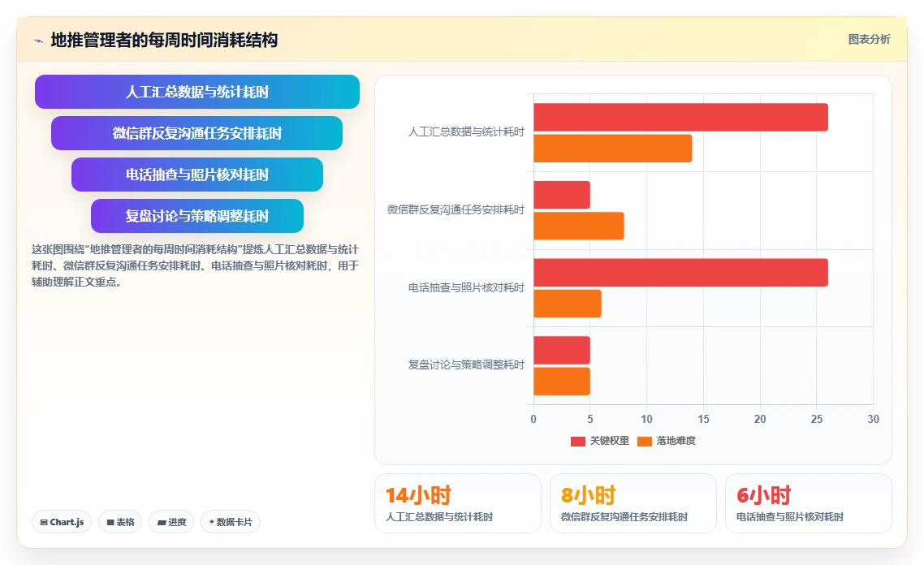The height and width of the screenshot is (565, 924).
Task: Click the orange bar for 电话抽查与照片核对耗时
Action: [x=568, y=304]
